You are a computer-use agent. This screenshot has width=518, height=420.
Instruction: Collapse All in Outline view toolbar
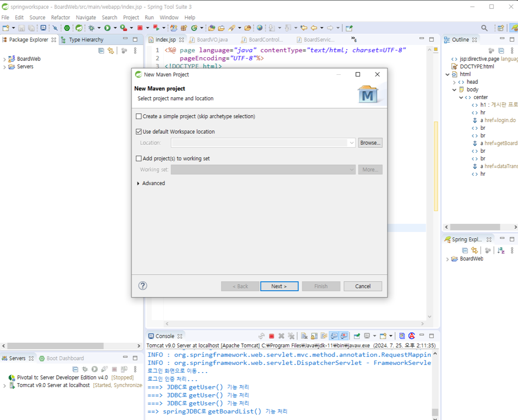(501, 51)
